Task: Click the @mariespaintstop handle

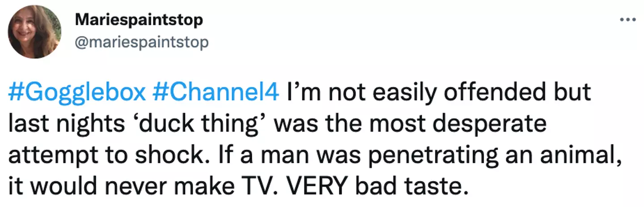Action: point(142,42)
